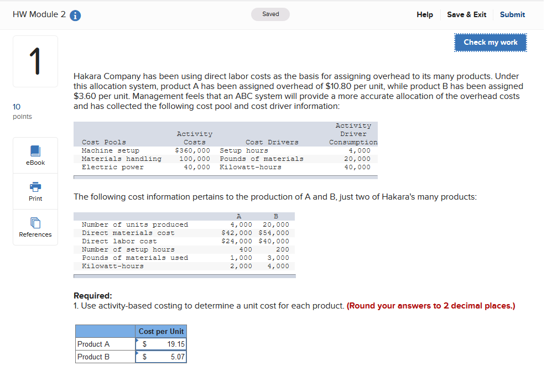Open References pages icon
552x392 pixels.
pyautogui.click(x=35, y=222)
